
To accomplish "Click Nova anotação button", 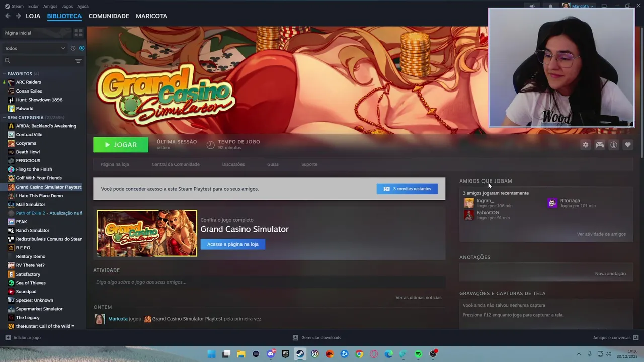I will point(610,274).
